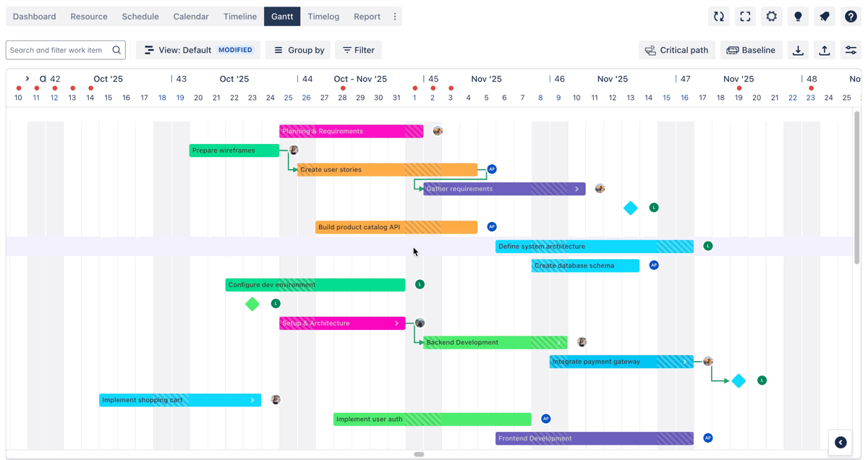Image resolution: width=868 pixels, height=460 pixels.
Task: Expand the timeline header chevron
Action: [x=27, y=79]
